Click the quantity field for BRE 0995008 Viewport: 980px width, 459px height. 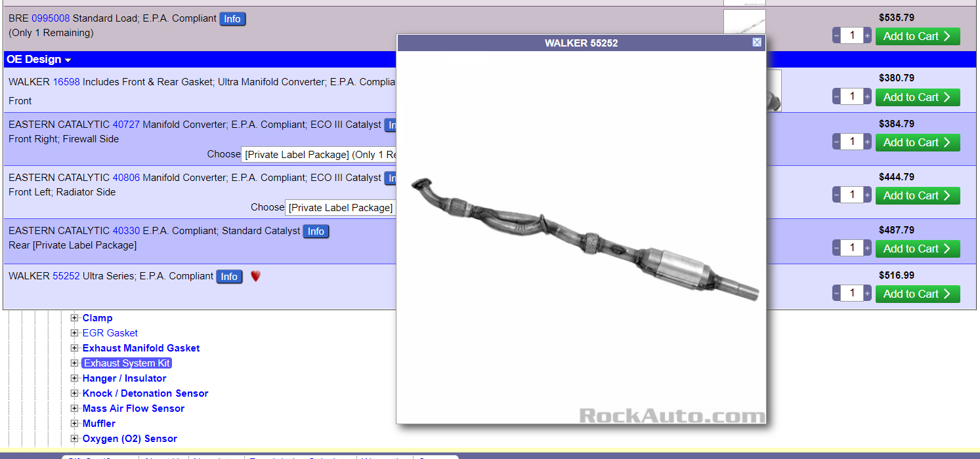coord(852,35)
